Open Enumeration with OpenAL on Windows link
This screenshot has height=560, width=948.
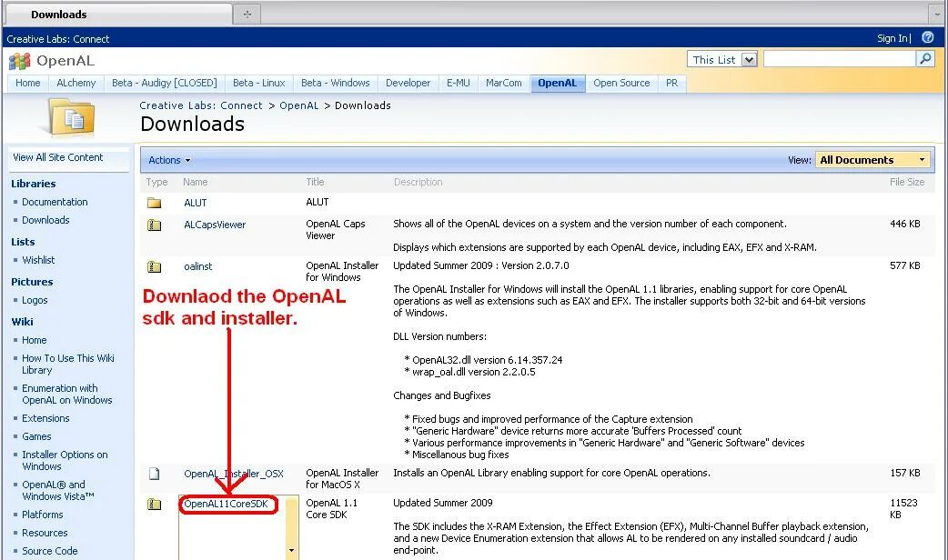[x=67, y=394]
